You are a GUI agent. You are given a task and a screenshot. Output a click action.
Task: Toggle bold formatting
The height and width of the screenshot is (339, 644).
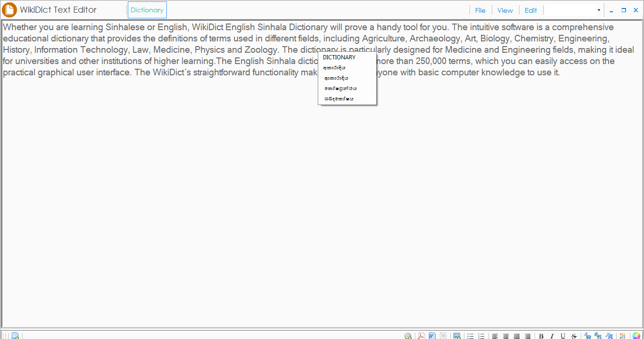541,336
